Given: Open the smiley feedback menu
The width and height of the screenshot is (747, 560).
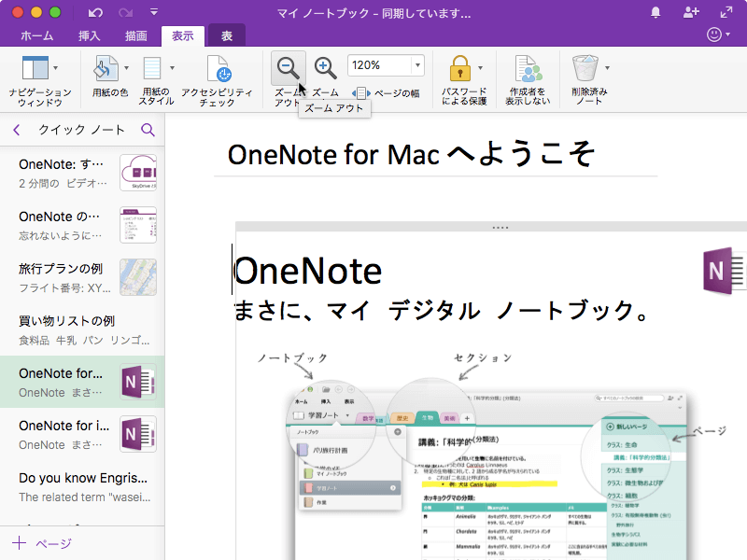Looking at the screenshot, I should [x=718, y=35].
